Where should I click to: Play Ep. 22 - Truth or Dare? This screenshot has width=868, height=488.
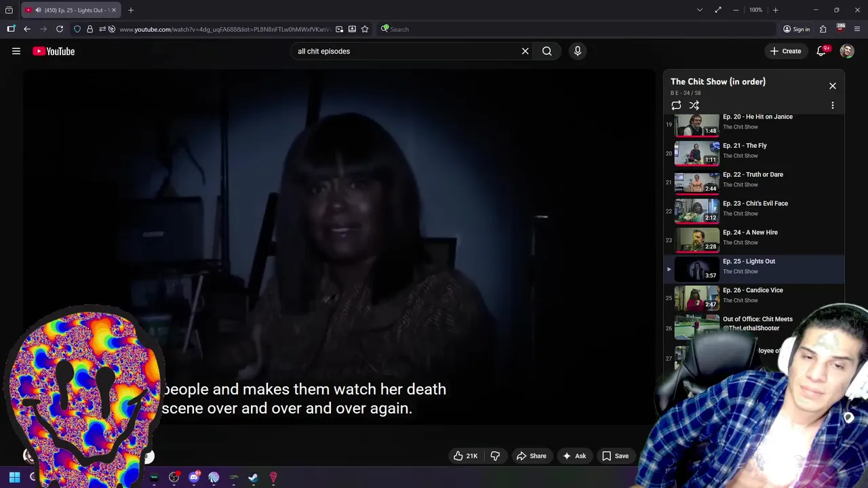[754, 182]
